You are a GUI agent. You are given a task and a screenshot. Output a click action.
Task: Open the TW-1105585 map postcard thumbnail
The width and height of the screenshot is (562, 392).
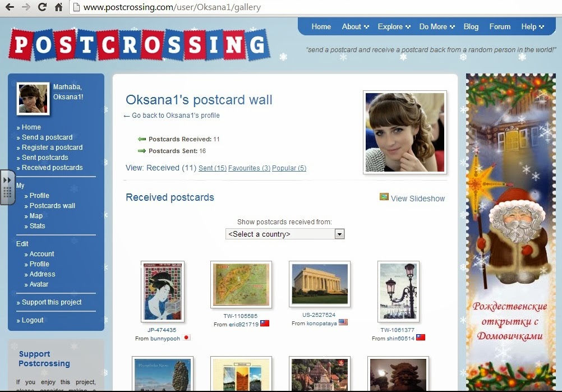(x=241, y=284)
